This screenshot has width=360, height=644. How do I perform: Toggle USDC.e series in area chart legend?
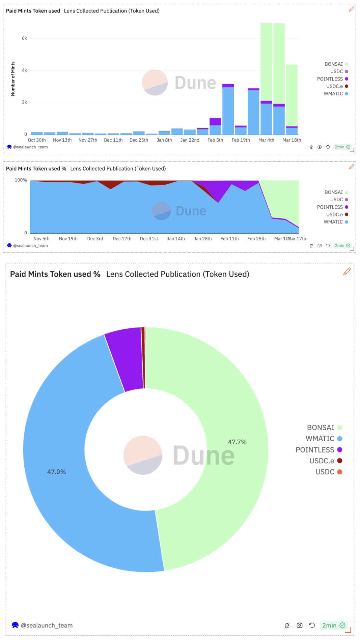pos(337,214)
